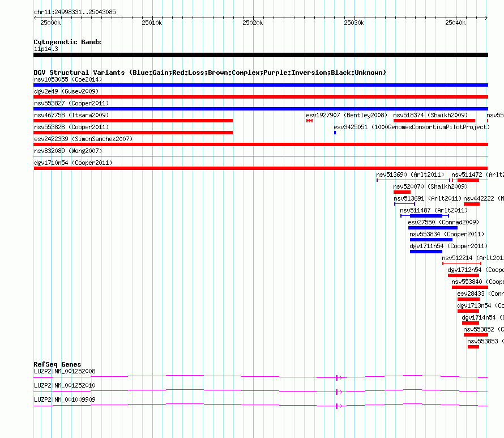This screenshot has height=438, width=504.
Task: Open dgv1711n54 (Cooper2011) label
Action: [449, 246]
